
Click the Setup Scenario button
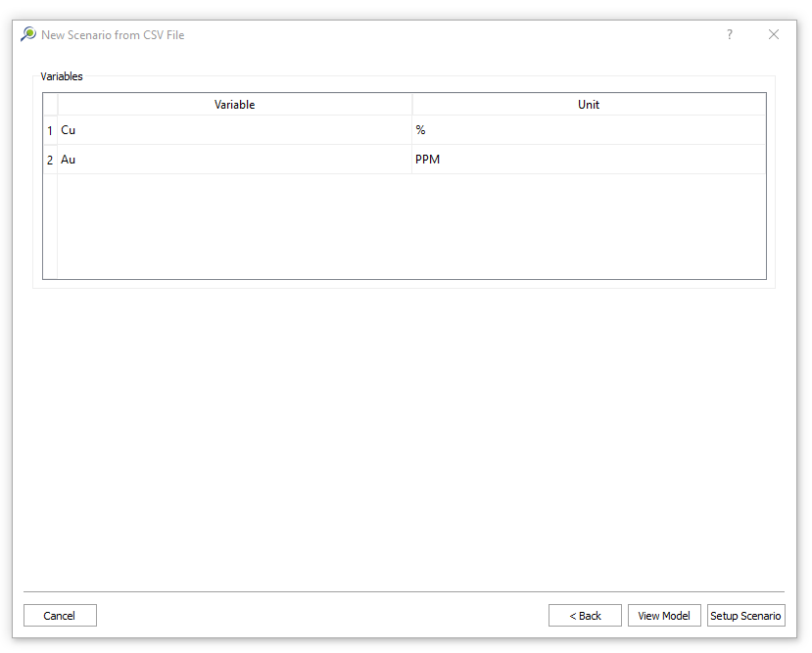click(x=745, y=616)
